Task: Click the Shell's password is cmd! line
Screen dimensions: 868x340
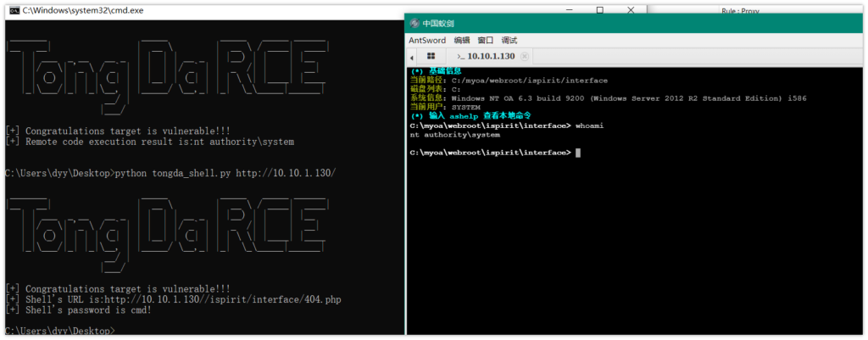Action: pyautogui.click(x=78, y=310)
